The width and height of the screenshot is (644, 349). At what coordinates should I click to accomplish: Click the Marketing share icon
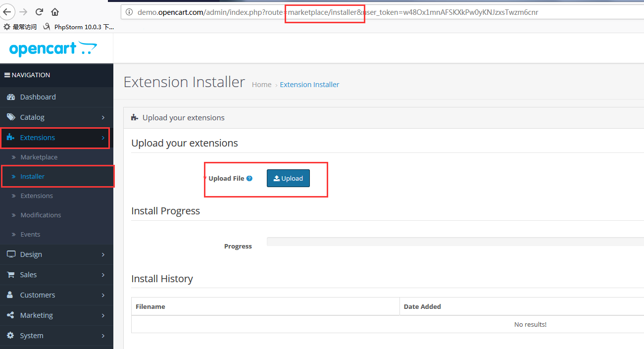pyautogui.click(x=10, y=315)
